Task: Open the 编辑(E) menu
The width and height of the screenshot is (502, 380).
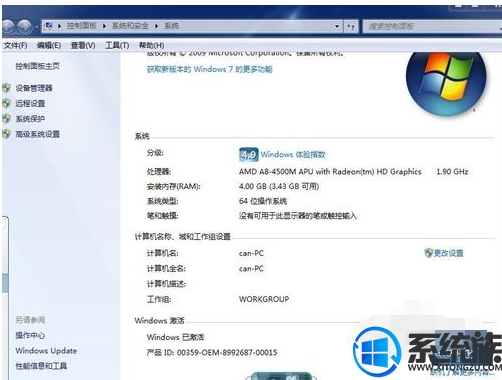Action: [x=49, y=45]
